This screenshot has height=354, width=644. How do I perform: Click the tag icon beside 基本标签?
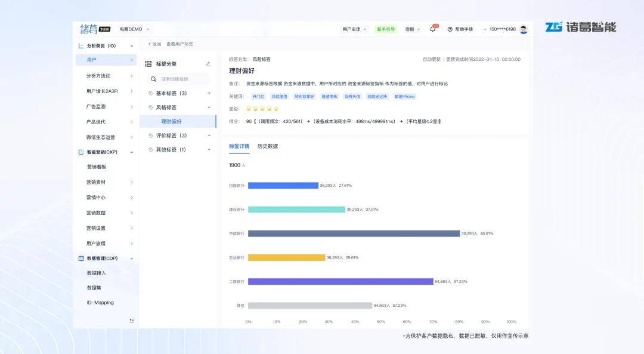tap(151, 93)
